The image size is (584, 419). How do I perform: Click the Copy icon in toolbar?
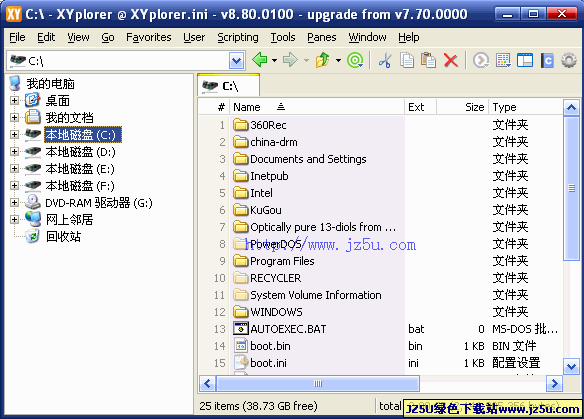(407, 60)
